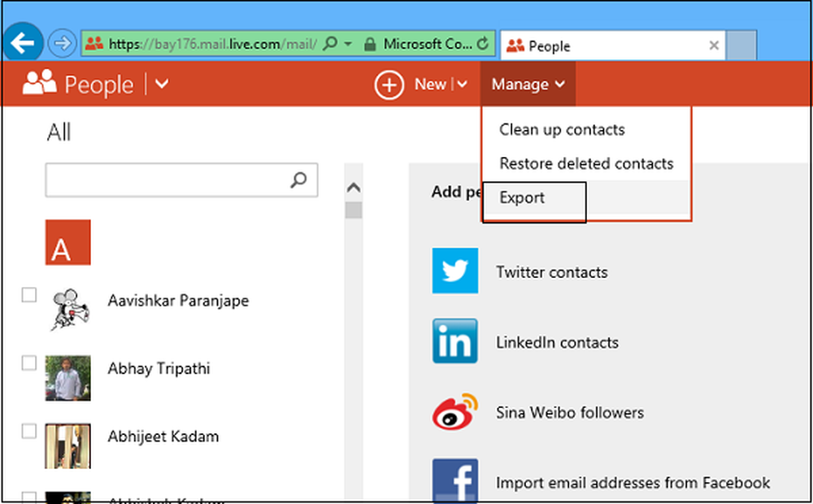Click the browser Back arrow button
This screenshot has height=504, width=813.
(23, 43)
